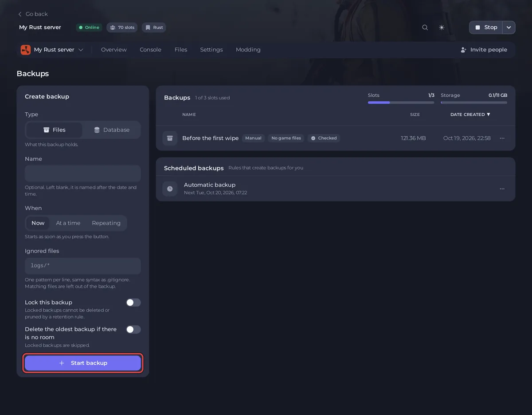Click Invite people
Viewport: 532px width, 415px height.
[x=484, y=50]
